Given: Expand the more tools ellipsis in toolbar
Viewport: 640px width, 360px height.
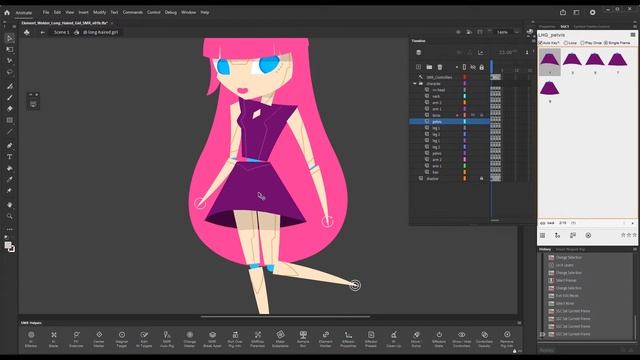Looking at the screenshot, I should point(9,229).
